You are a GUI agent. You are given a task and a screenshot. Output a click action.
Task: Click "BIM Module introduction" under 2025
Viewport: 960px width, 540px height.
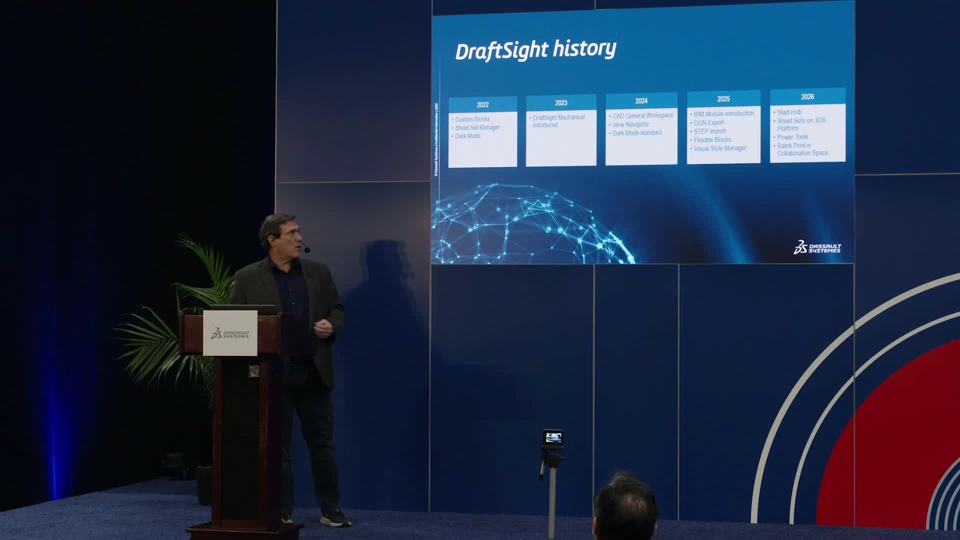coord(723,113)
